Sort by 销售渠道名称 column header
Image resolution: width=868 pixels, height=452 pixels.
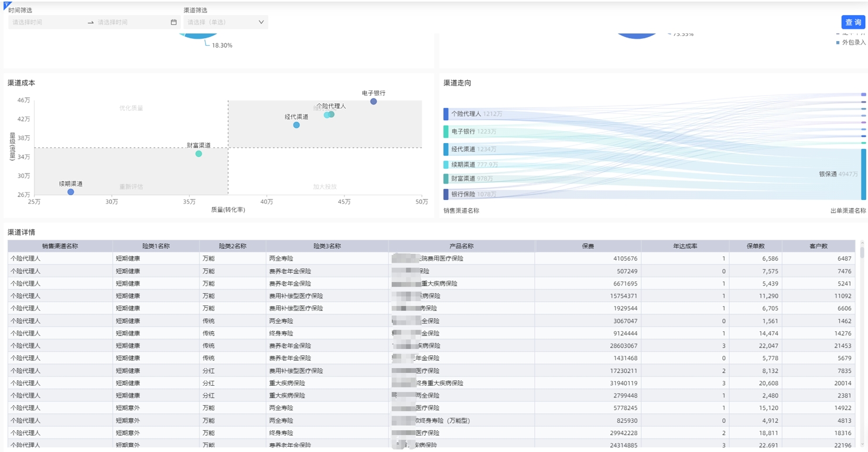coord(60,246)
